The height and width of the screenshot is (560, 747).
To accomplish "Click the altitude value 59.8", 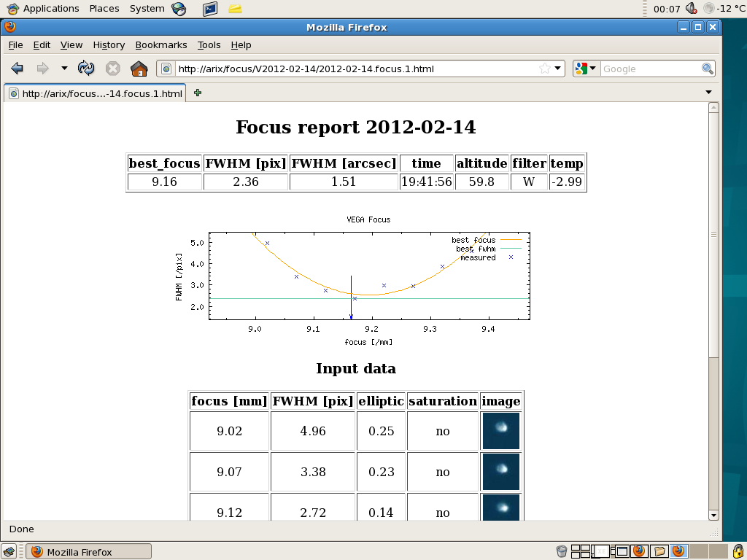I will click(x=481, y=182).
